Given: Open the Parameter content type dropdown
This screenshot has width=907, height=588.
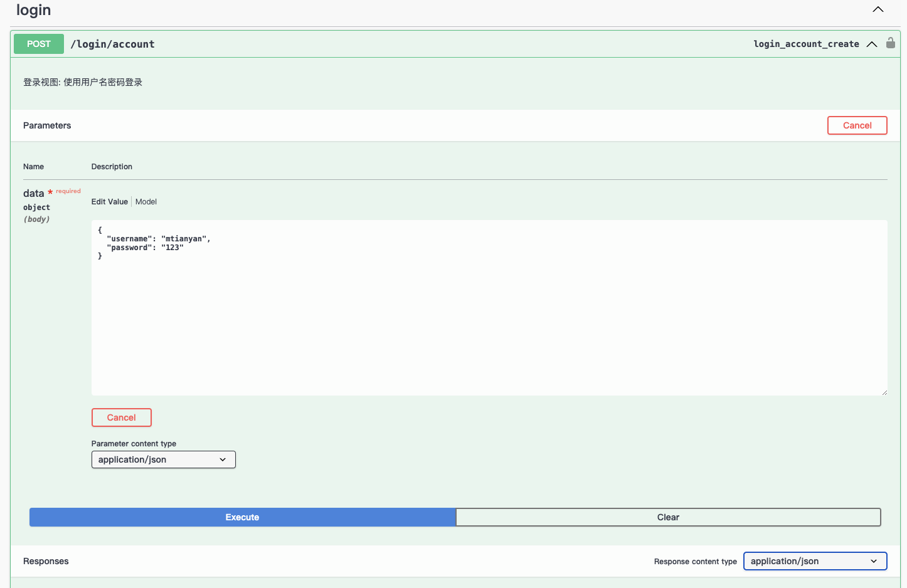Looking at the screenshot, I should point(164,459).
